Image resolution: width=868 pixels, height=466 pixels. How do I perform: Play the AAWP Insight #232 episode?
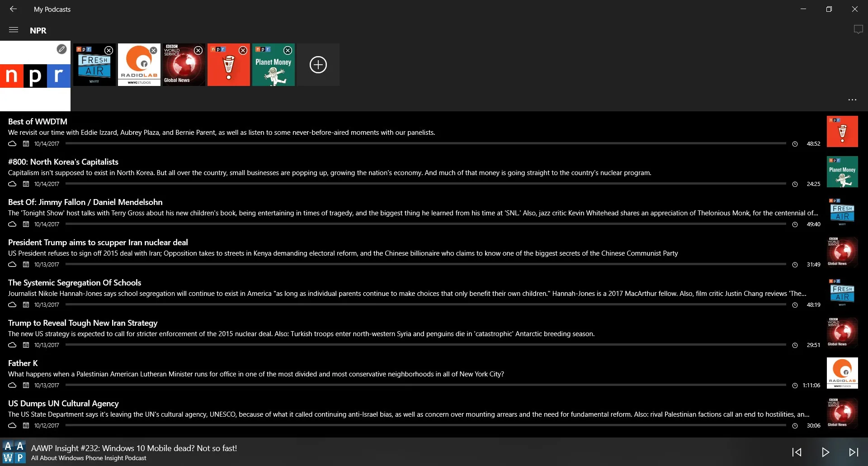point(825,452)
